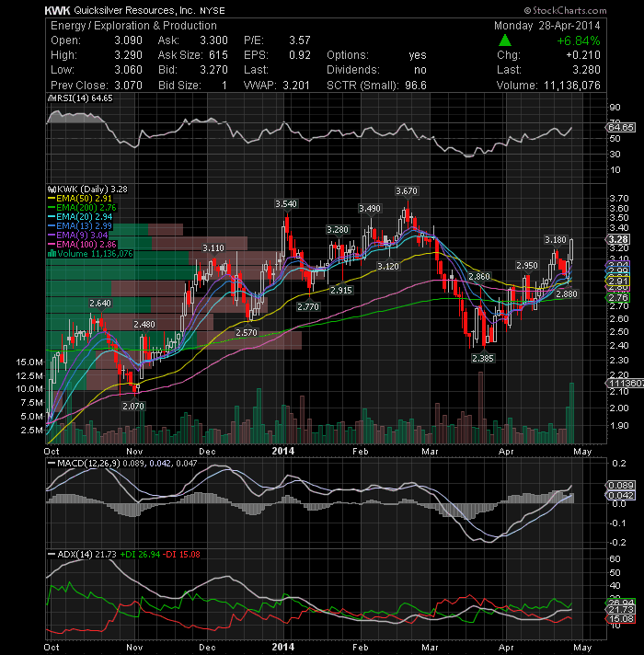Click the 2.480 price label

click(144, 324)
